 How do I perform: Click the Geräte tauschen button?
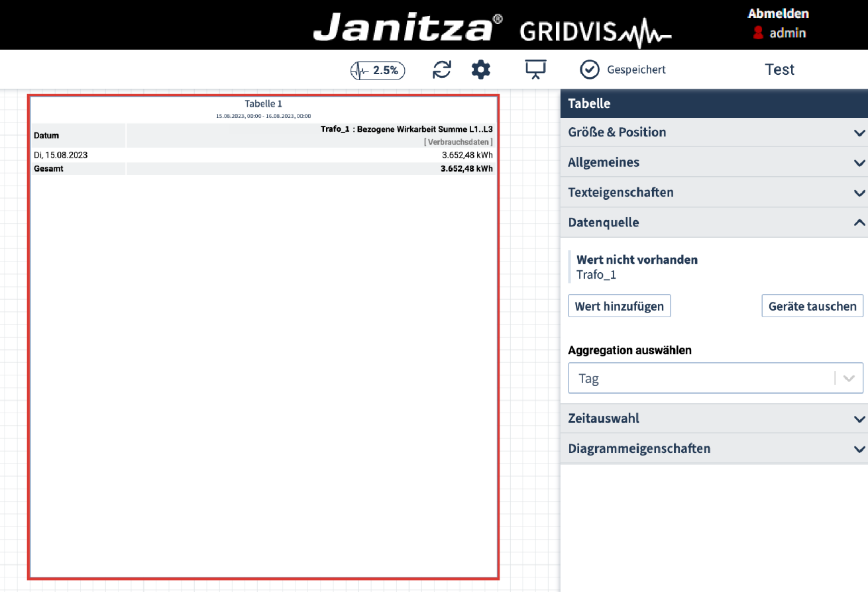(x=812, y=307)
